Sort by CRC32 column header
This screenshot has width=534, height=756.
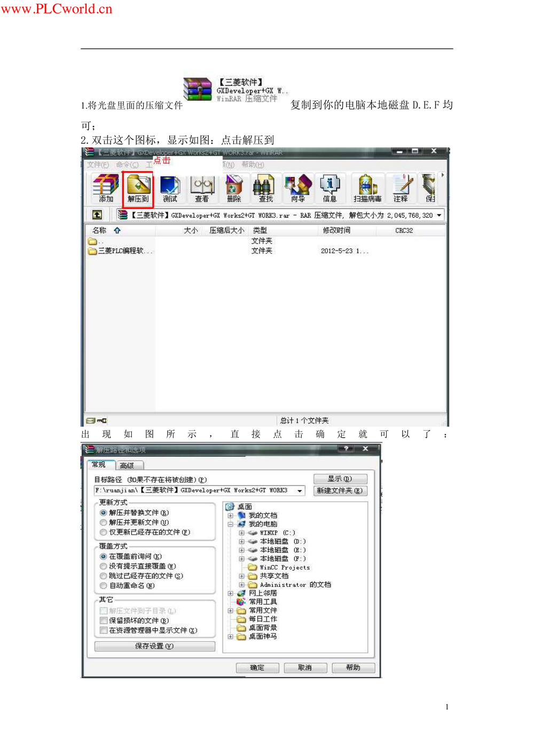pos(404,230)
